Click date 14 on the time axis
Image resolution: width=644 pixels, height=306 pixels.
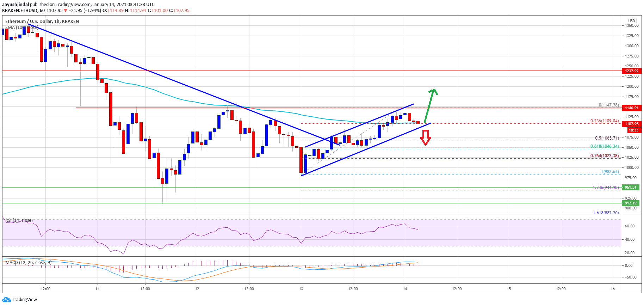click(405, 289)
